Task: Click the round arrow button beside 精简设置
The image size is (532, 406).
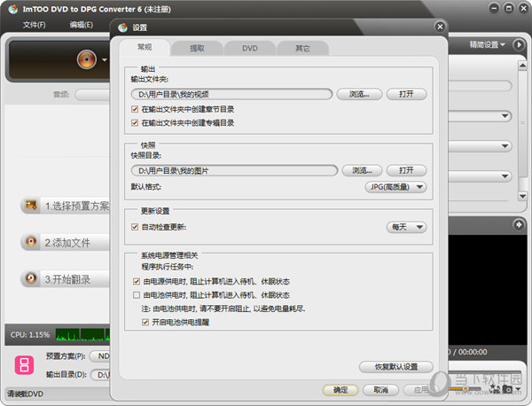Action: point(519,45)
